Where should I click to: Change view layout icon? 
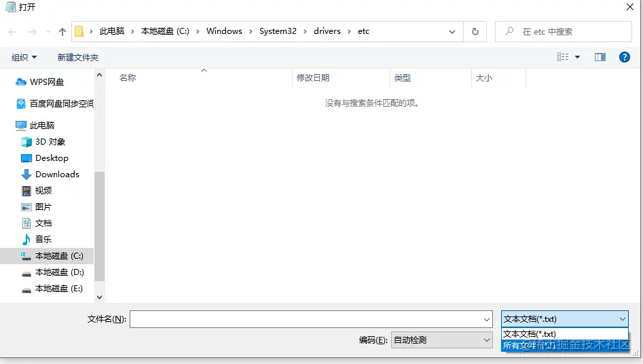[563, 57]
